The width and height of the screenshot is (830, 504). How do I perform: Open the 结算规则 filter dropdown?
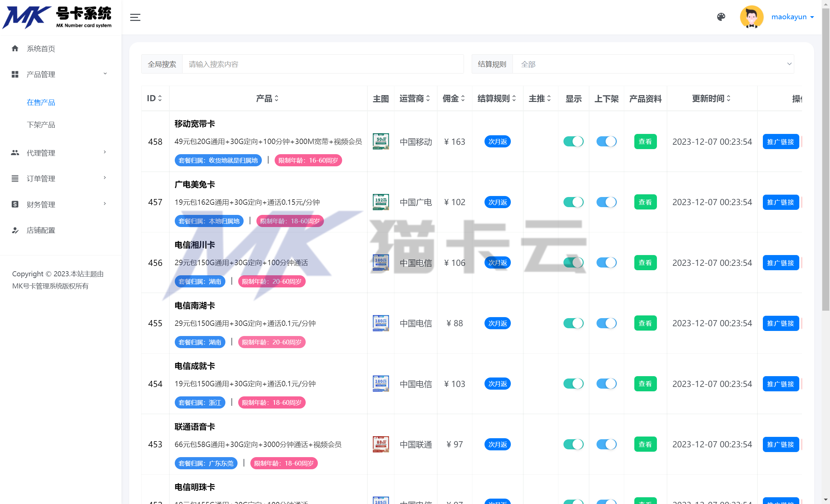point(653,64)
